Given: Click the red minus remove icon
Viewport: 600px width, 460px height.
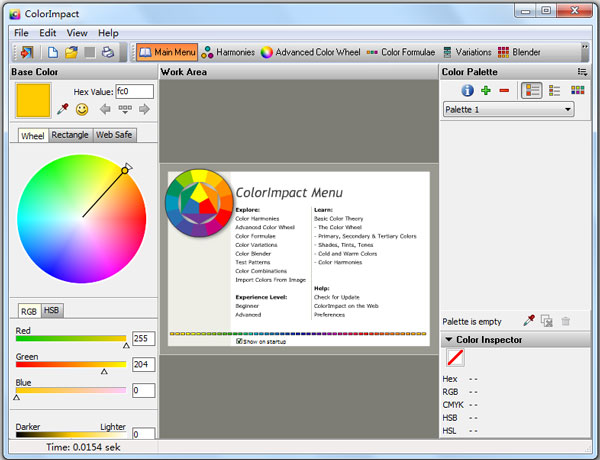Looking at the screenshot, I should tap(503, 91).
